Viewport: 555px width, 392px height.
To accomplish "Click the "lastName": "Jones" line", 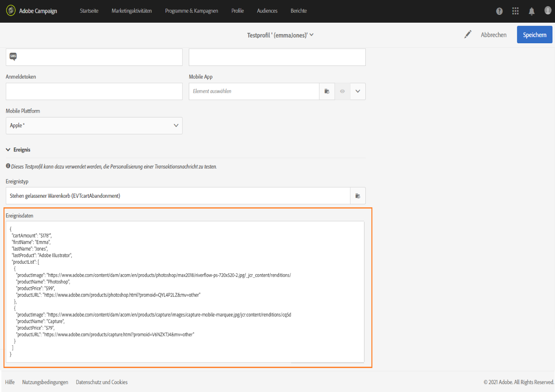I will [x=30, y=248].
